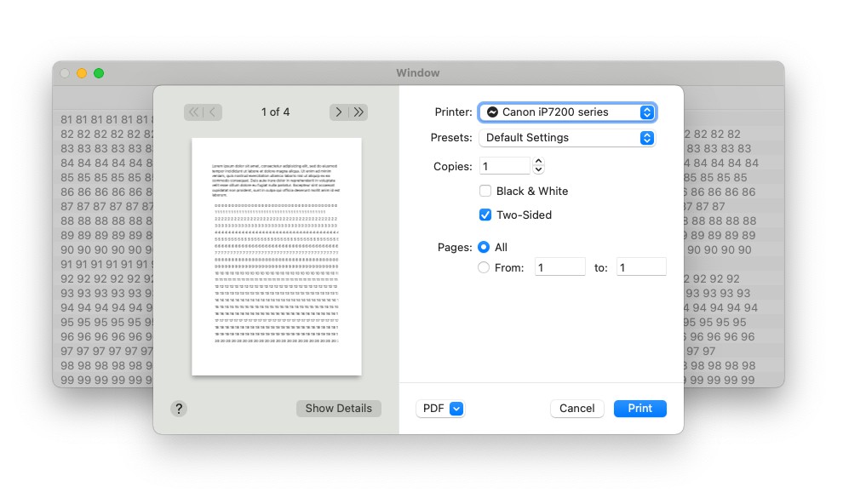Open the PDF options dropdown
The width and height of the screenshot is (843, 504).
pos(440,409)
